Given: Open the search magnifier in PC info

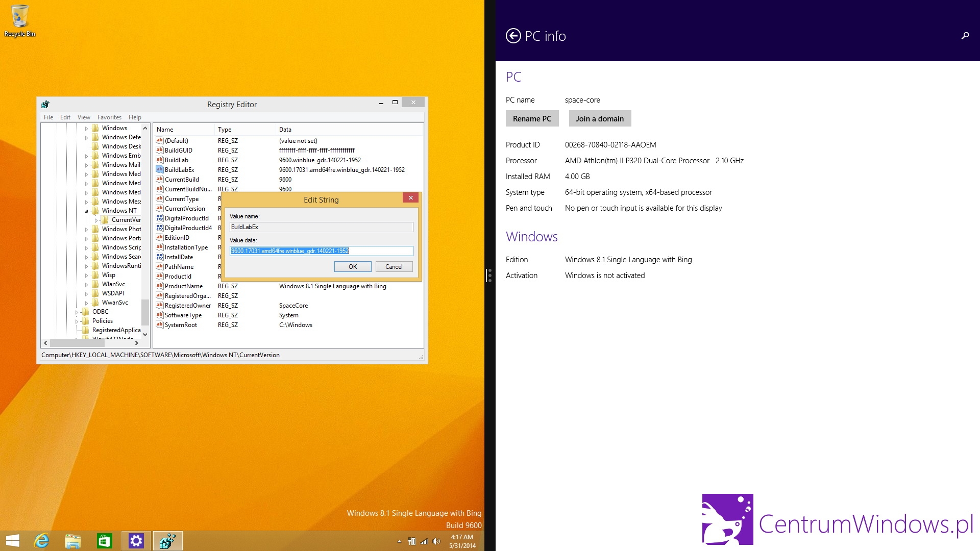Looking at the screenshot, I should click(965, 36).
